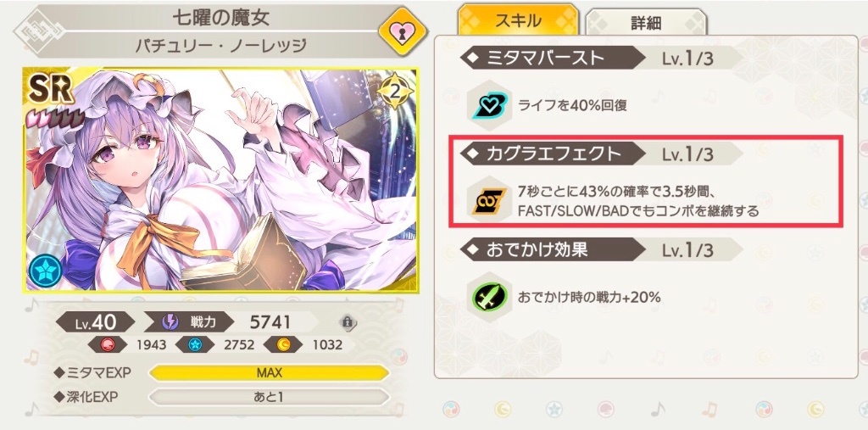Switch to the 詳細 tab
868x430 pixels.
(646, 23)
